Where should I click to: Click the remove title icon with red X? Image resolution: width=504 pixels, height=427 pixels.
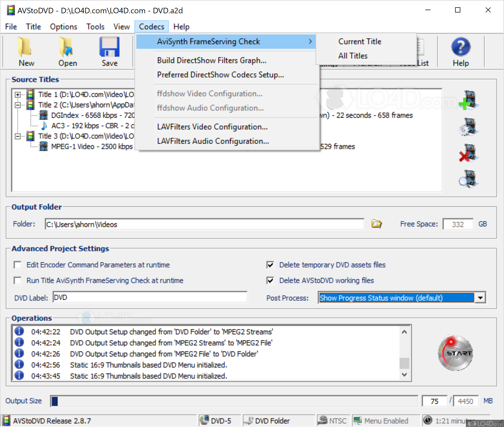[x=469, y=153]
